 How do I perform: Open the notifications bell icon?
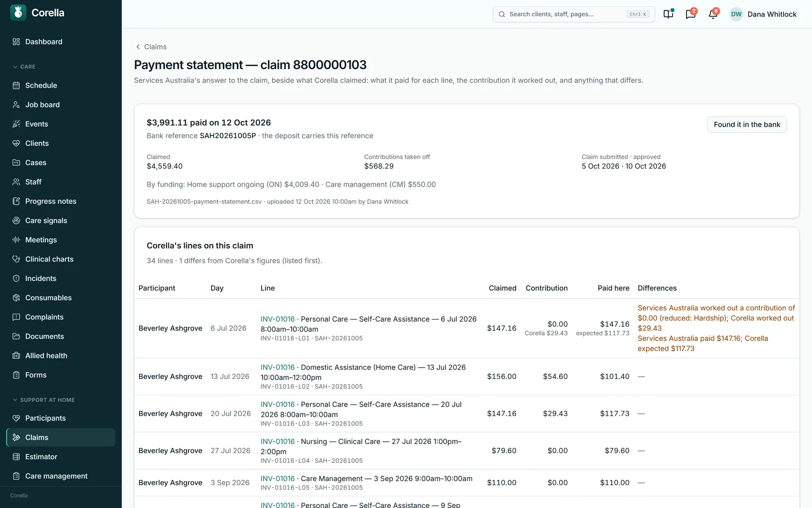(713, 14)
